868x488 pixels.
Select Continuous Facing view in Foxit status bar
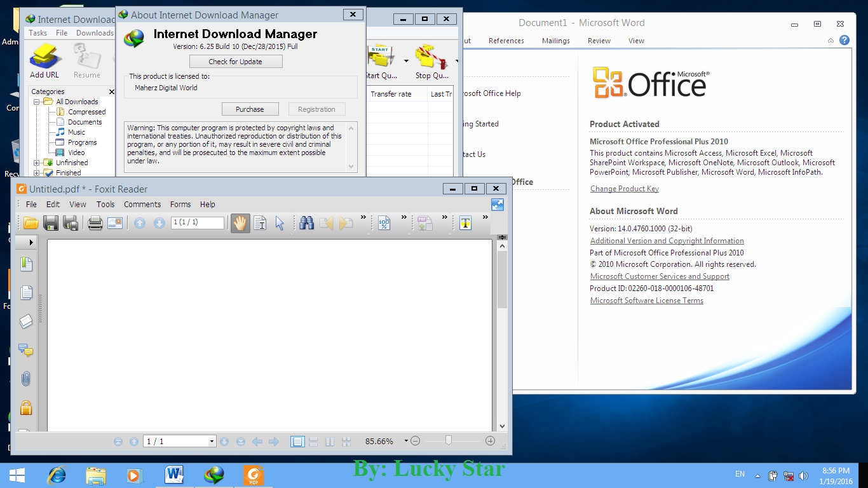pyautogui.click(x=346, y=441)
